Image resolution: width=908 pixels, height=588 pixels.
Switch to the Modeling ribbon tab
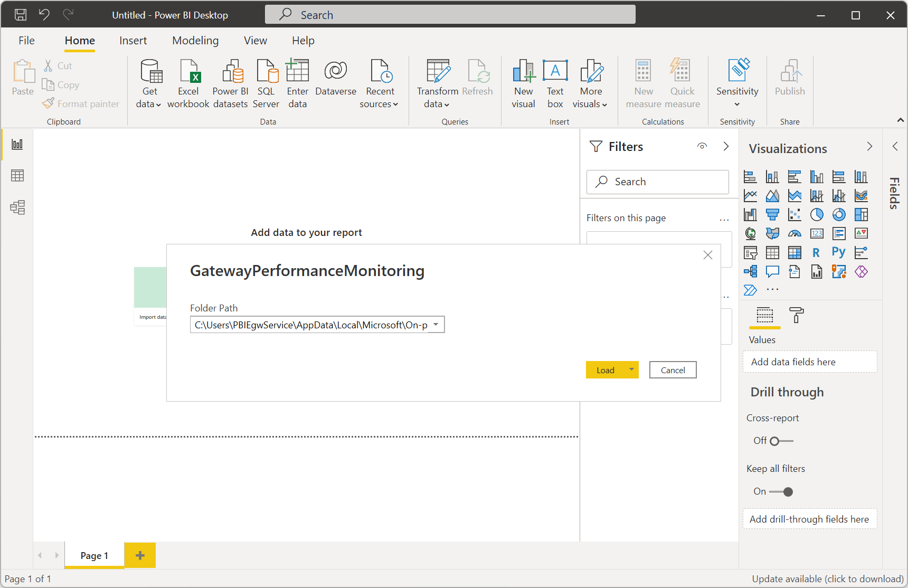point(195,40)
